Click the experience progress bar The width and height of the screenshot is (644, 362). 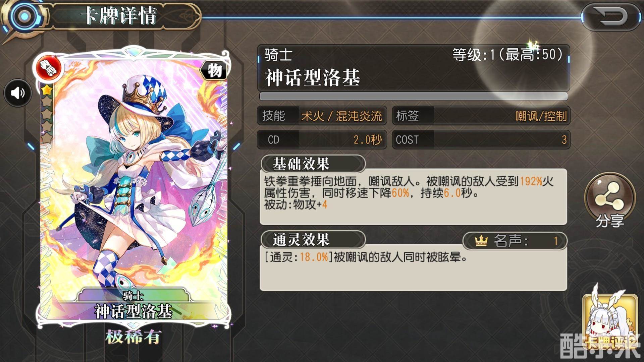click(x=414, y=97)
